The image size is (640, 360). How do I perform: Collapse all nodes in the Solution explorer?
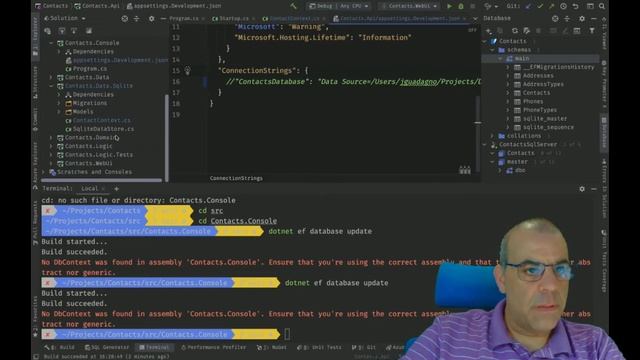[x=136, y=18]
